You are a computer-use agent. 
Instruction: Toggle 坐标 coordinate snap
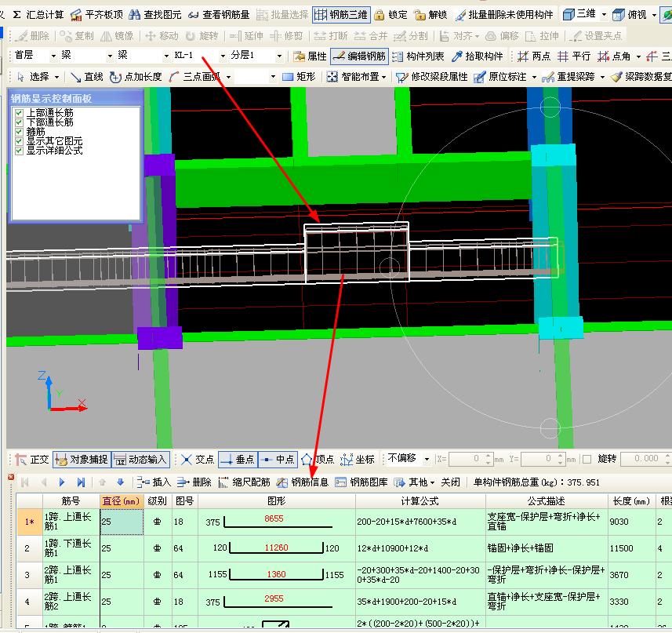tap(358, 460)
